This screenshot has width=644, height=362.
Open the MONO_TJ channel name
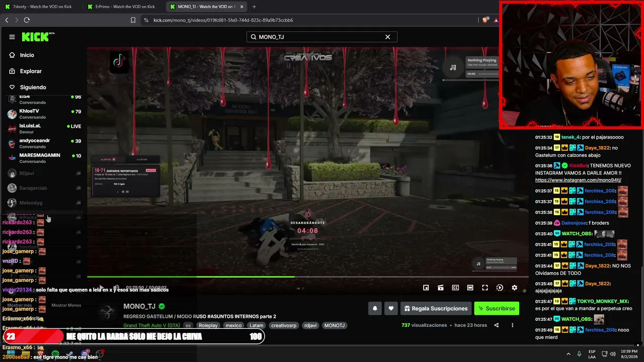[x=139, y=306]
